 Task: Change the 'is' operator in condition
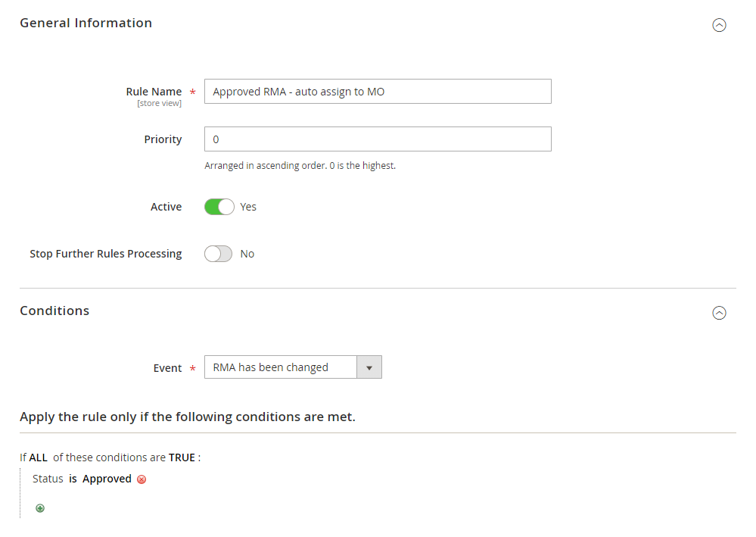(x=73, y=479)
